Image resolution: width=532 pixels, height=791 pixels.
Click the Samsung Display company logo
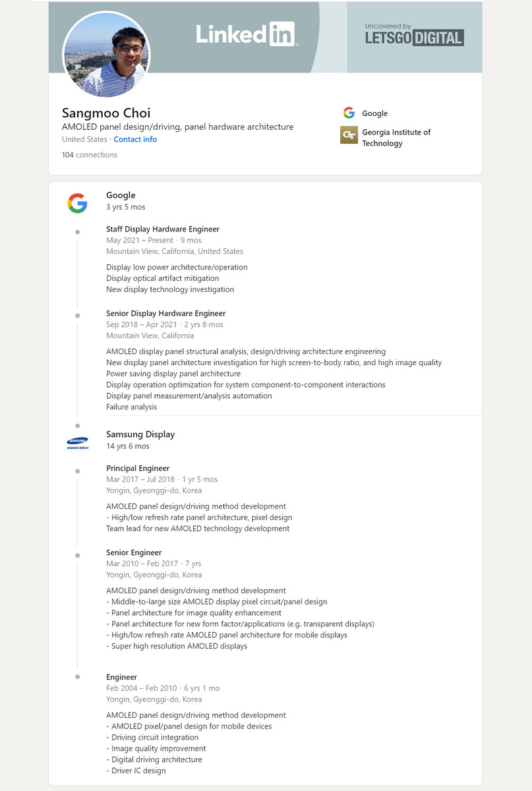pyautogui.click(x=77, y=443)
